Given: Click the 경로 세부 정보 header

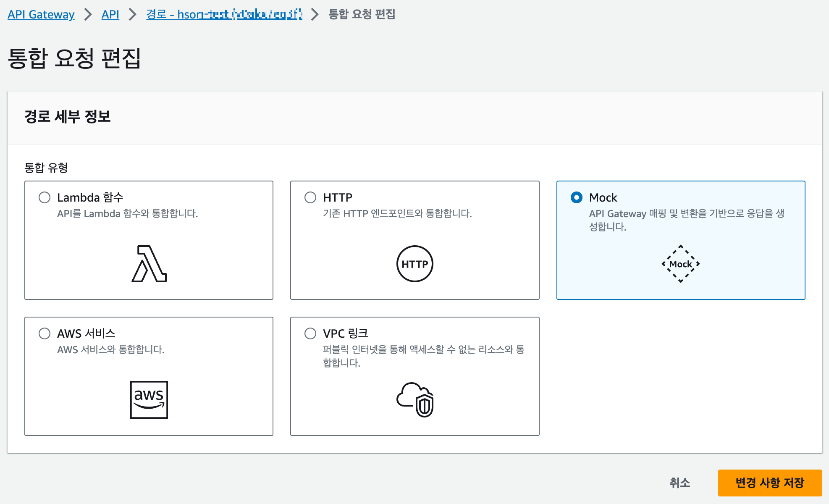Looking at the screenshot, I should click(x=68, y=117).
